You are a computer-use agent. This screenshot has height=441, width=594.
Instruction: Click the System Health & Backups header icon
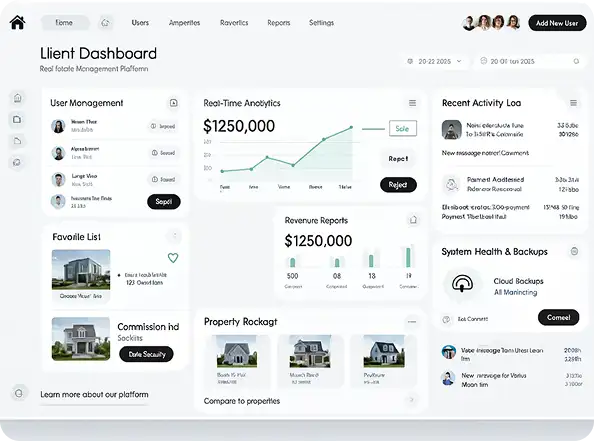click(574, 251)
